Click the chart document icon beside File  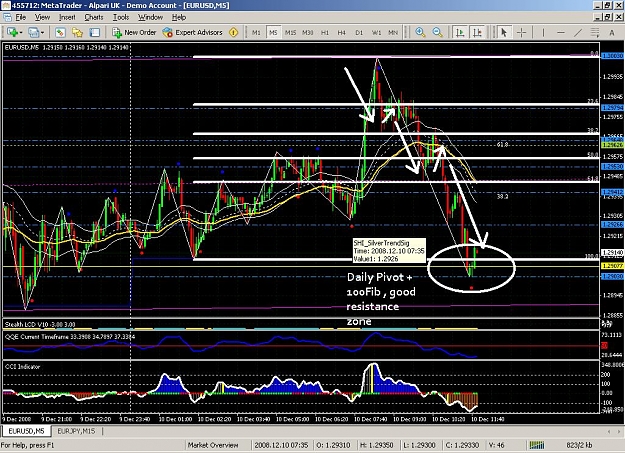click(x=7, y=17)
